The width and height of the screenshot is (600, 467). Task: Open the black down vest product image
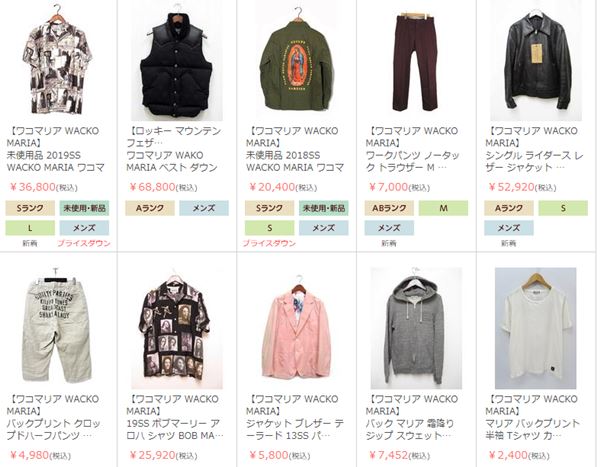(177, 61)
